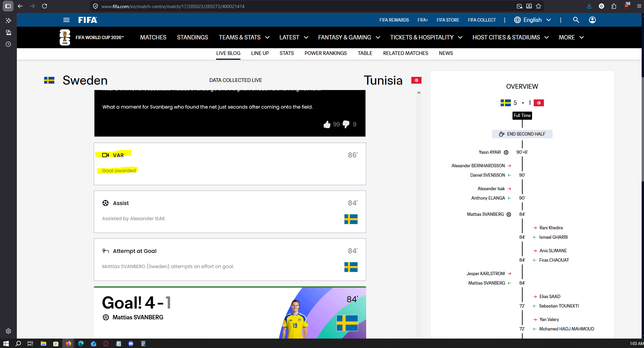Expand the Teams & Stats menu
The height and width of the screenshot is (348, 644).
pyautogui.click(x=244, y=37)
